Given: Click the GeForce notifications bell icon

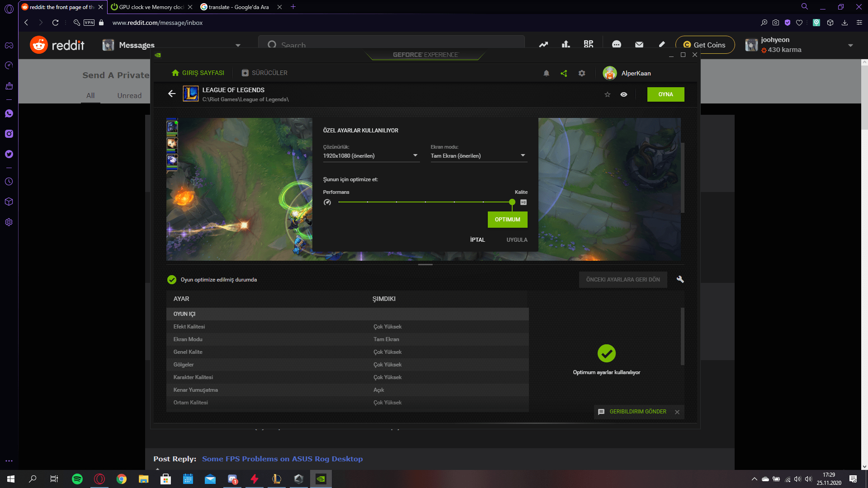Looking at the screenshot, I should point(546,73).
